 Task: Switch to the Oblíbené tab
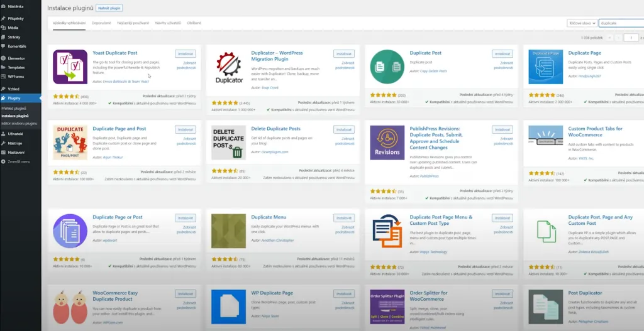pyautogui.click(x=194, y=23)
